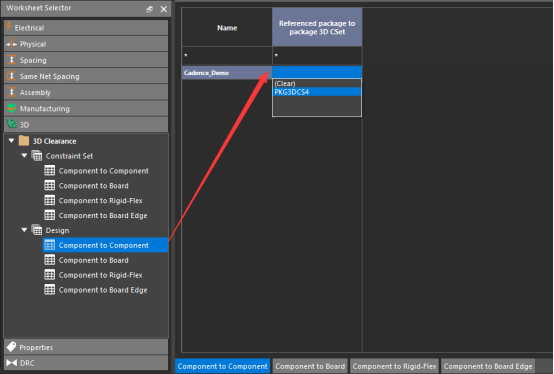Click the 3D CSet column filter field
Image resolution: width=554 pixels, height=374 pixels.
click(x=317, y=55)
